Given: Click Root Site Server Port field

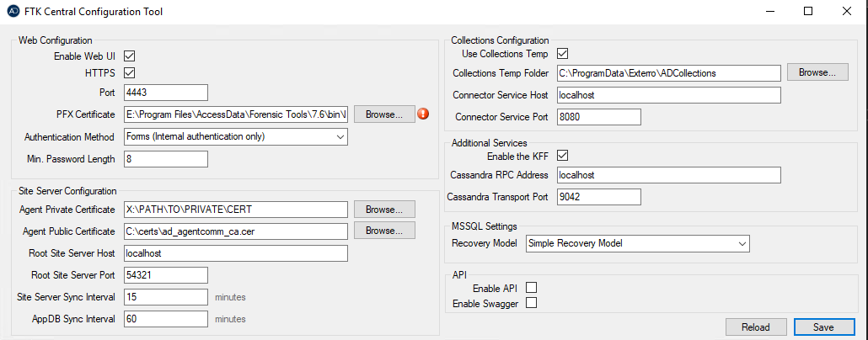Looking at the screenshot, I should click(x=166, y=274).
